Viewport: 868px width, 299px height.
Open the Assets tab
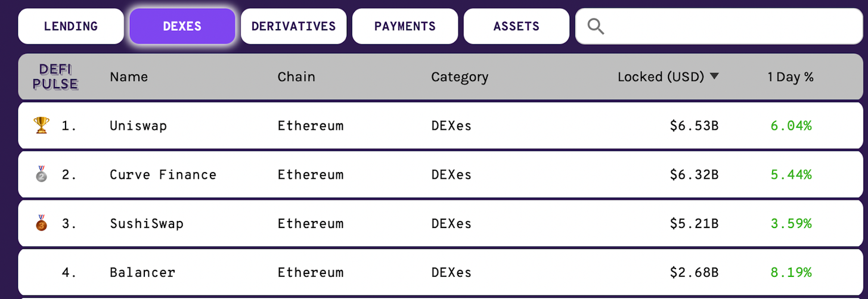click(517, 26)
